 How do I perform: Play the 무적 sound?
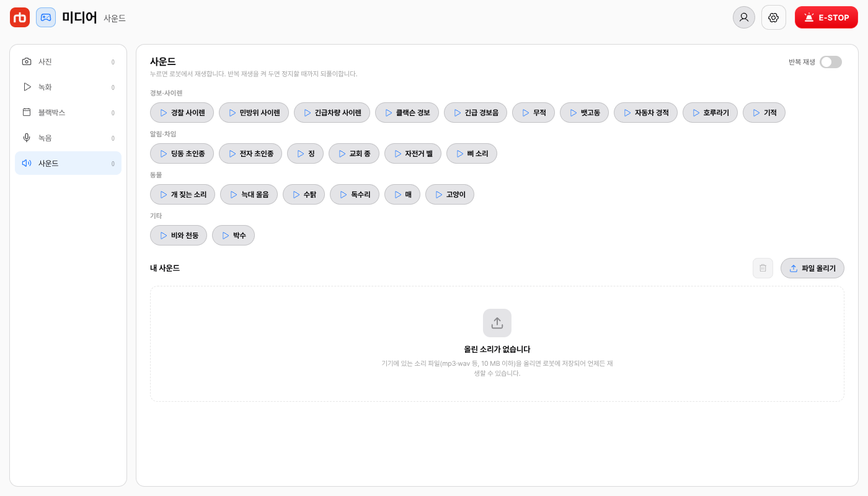pos(533,113)
